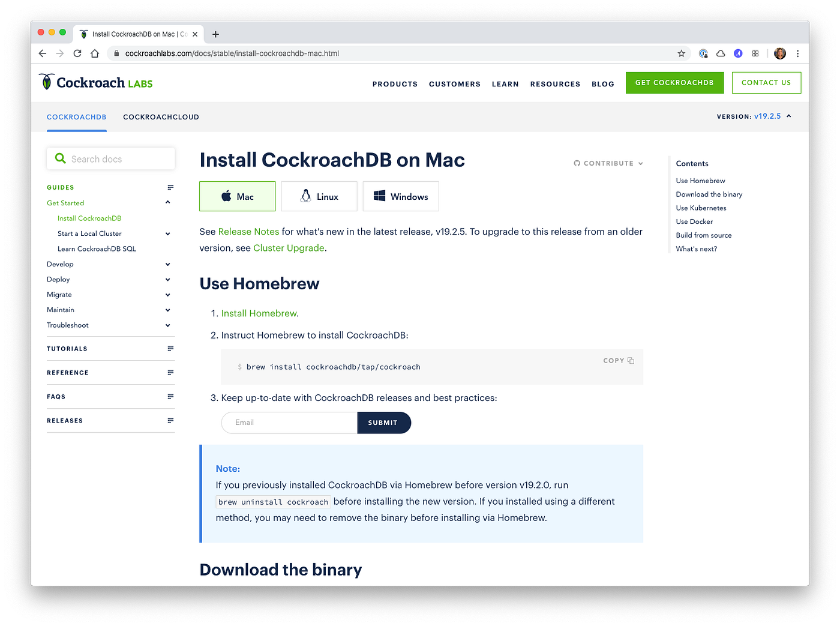Switch to the Windows tab
The width and height of the screenshot is (840, 626).
click(x=401, y=196)
